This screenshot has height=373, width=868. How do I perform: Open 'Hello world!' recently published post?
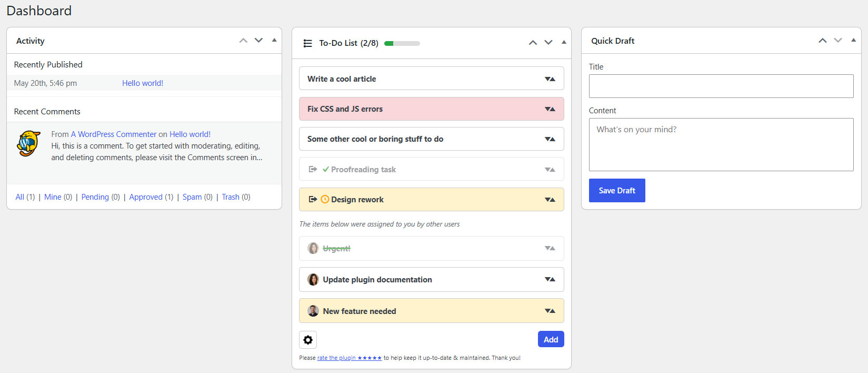coord(143,83)
